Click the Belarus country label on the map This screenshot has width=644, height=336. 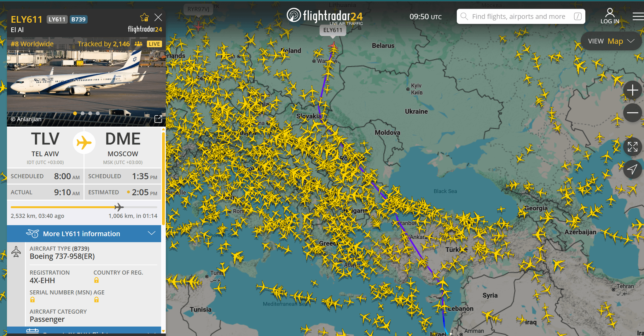tap(383, 46)
